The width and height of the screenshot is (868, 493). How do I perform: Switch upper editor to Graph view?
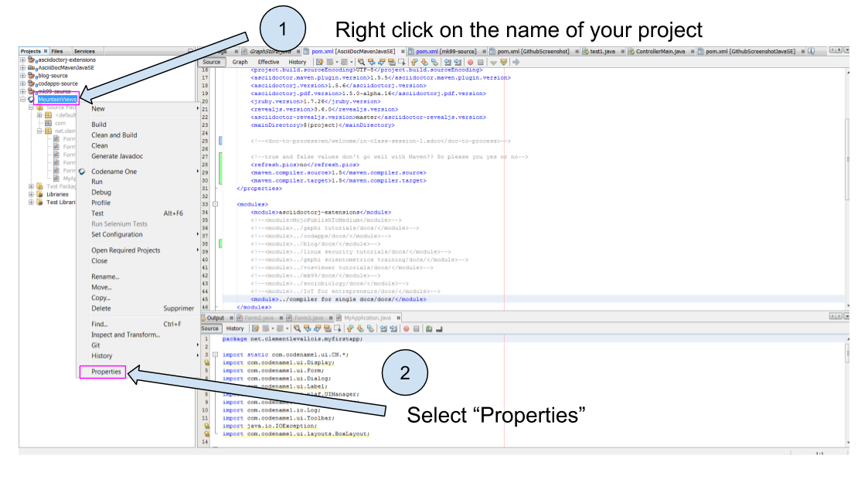point(240,62)
